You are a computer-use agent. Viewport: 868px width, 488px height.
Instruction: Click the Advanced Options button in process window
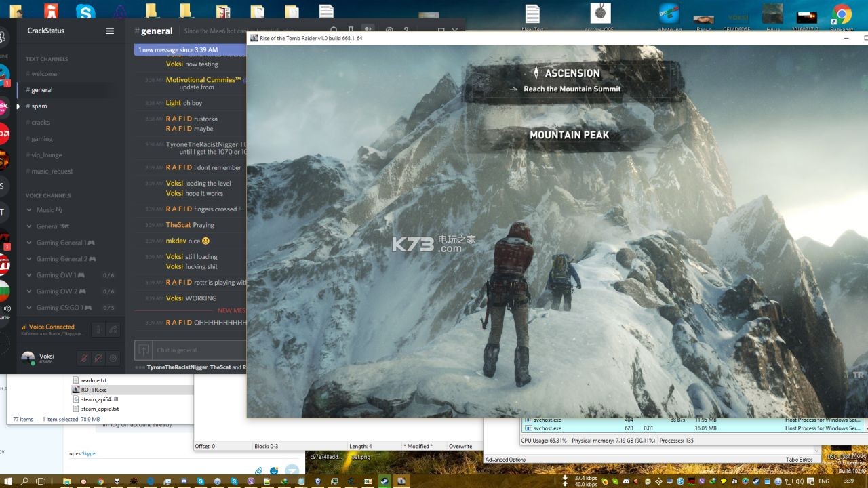pyautogui.click(x=505, y=460)
